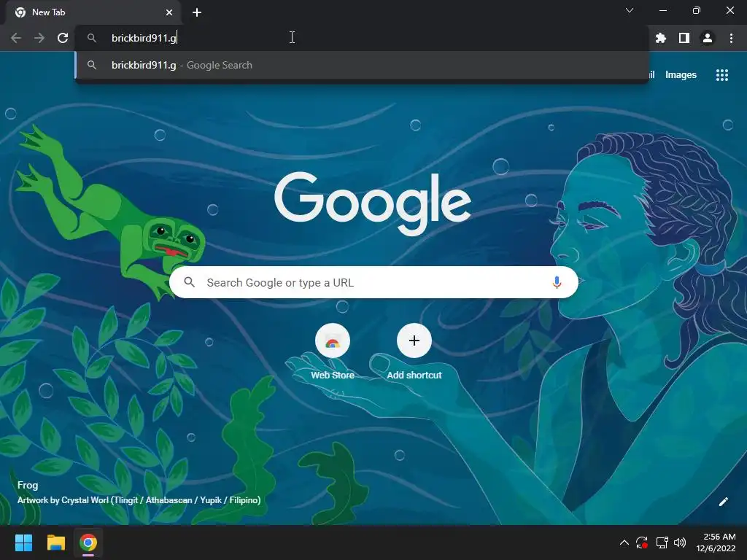Screen dimensions: 747x560
Task: Click in the address bar text
Action: pyautogui.click(x=144, y=38)
